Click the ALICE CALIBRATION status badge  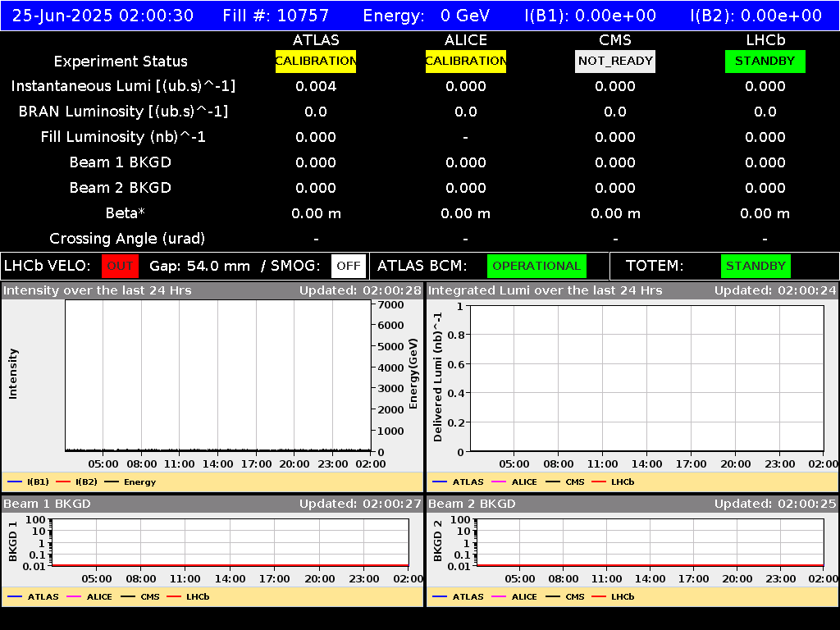[466, 61]
